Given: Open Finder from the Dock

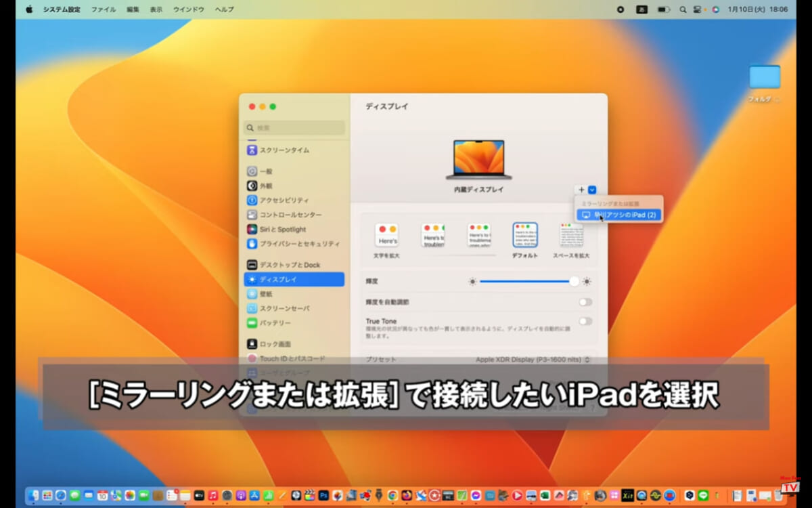Looking at the screenshot, I should [34, 496].
